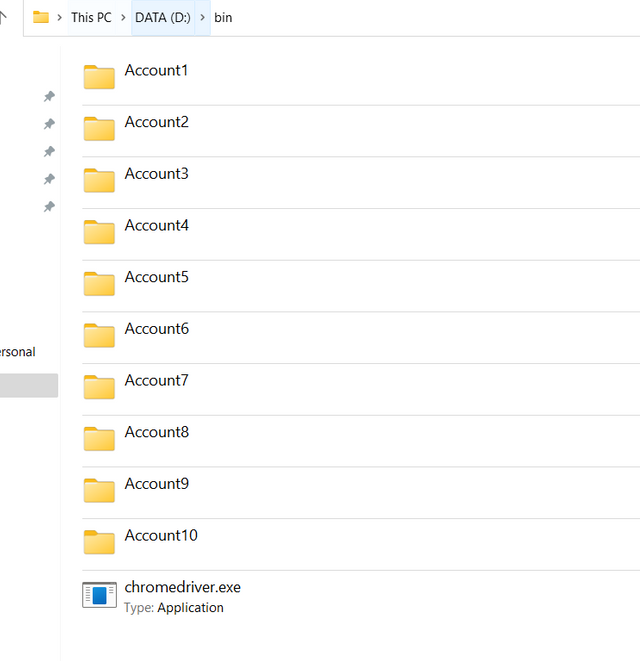This screenshot has width=640, height=661.
Task: Expand the chevron before This PC
Action: (59, 18)
